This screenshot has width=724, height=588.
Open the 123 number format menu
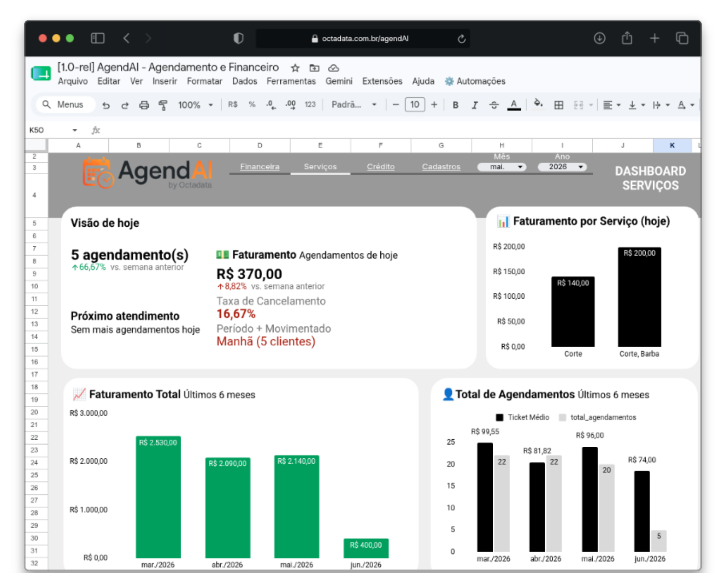(310, 105)
